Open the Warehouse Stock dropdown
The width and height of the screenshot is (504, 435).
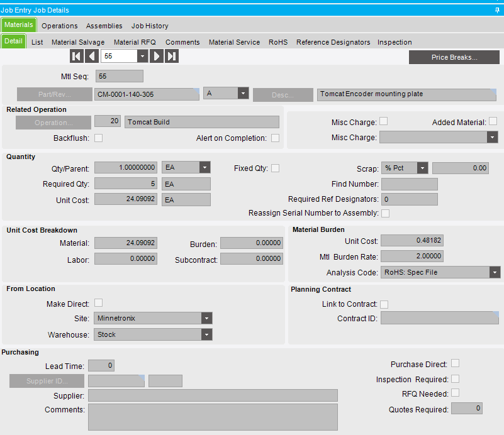[x=206, y=334]
